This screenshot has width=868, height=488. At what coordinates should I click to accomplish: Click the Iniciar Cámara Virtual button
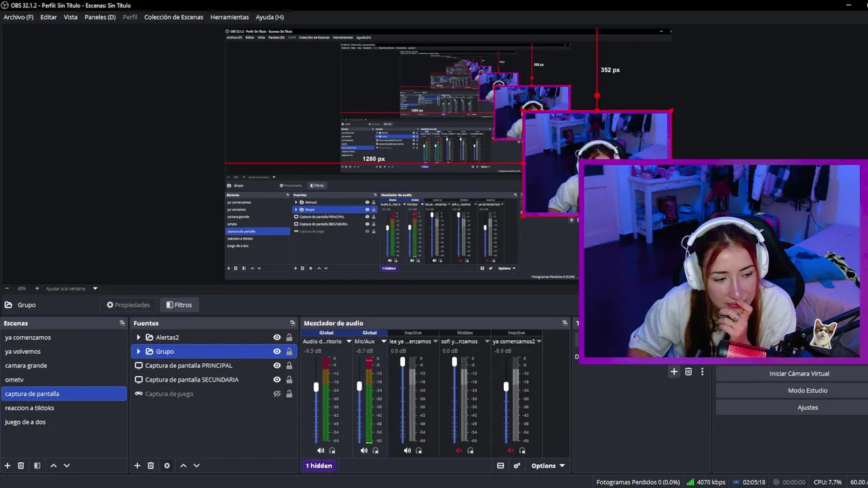[799, 373]
